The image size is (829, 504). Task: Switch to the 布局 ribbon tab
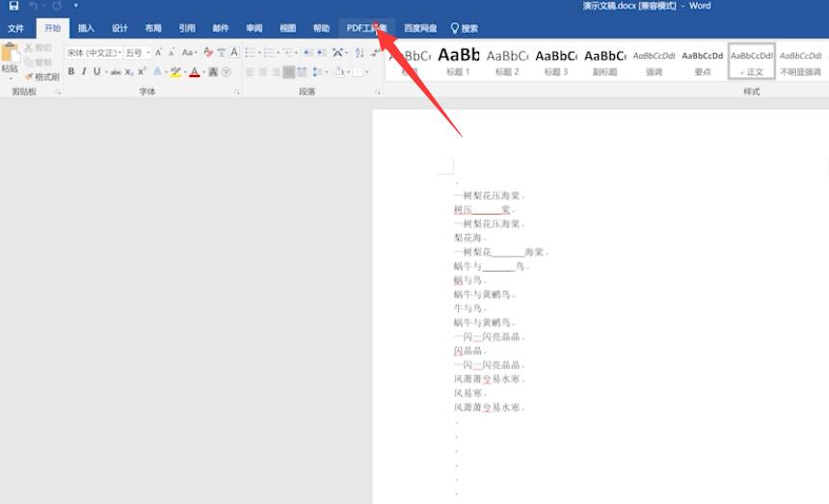click(x=153, y=29)
